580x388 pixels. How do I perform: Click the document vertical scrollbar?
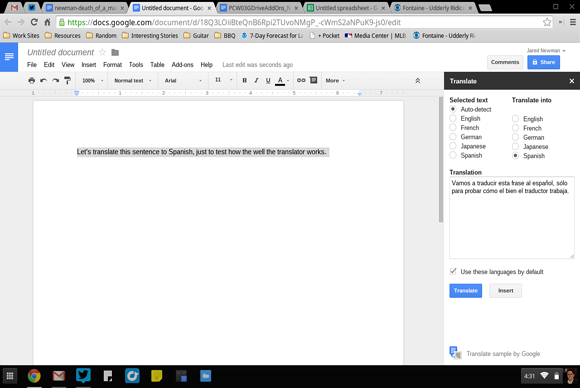point(441,159)
